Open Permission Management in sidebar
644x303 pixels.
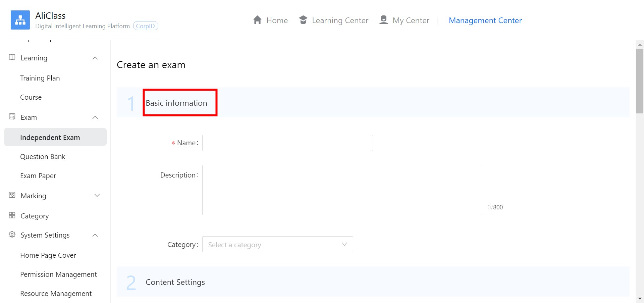tap(58, 274)
